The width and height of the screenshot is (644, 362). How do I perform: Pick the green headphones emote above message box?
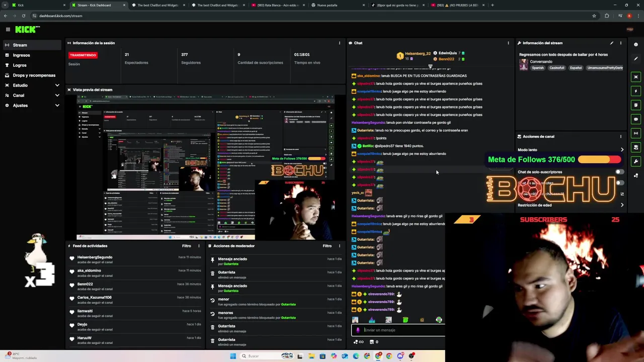(x=439, y=320)
